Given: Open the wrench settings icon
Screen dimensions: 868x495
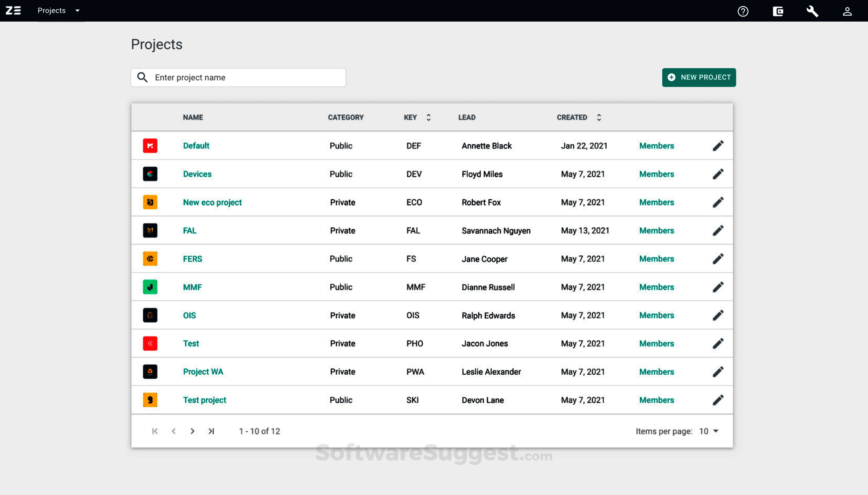Looking at the screenshot, I should (x=812, y=11).
